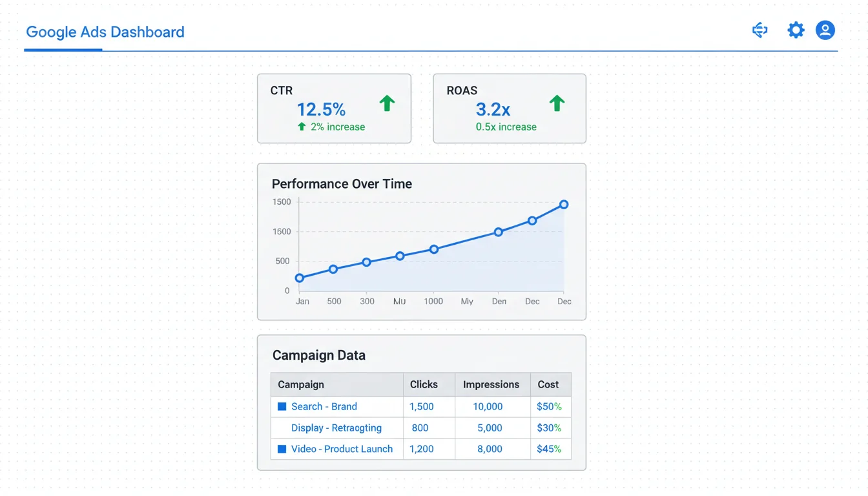Click the 12.5% CTR value
Viewport: 868px width, 496px height.
click(321, 109)
